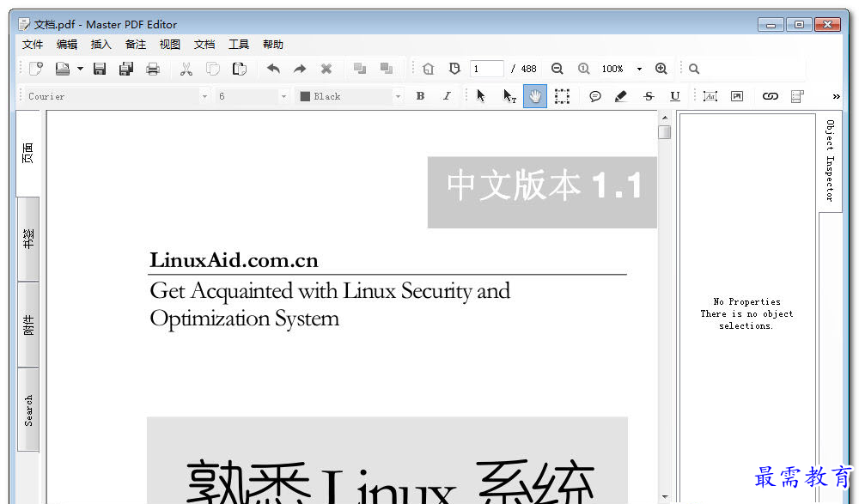Screen dimensions: 859x504
Task: Click the scrollbar up arrow
Action: (665, 118)
